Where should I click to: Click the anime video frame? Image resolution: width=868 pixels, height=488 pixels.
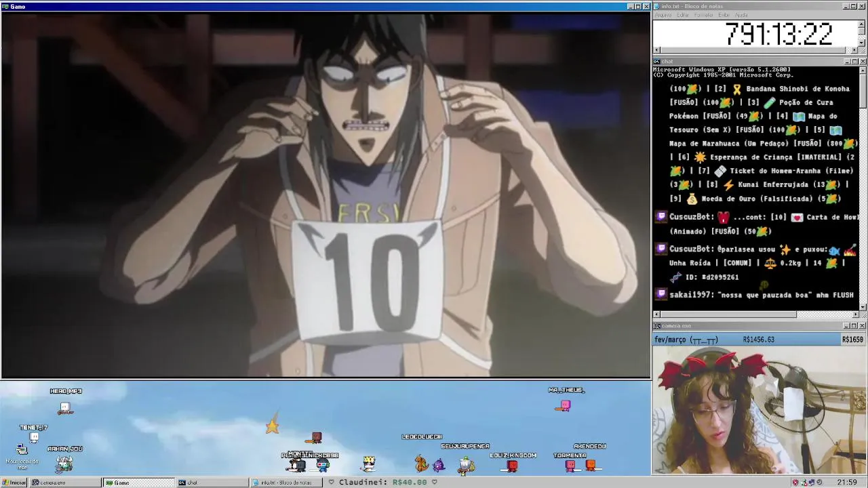point(325,195)
